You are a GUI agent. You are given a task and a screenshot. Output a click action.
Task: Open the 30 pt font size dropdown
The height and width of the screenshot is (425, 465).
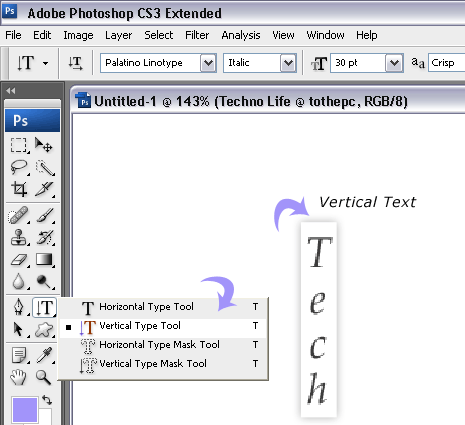point(395,63)
